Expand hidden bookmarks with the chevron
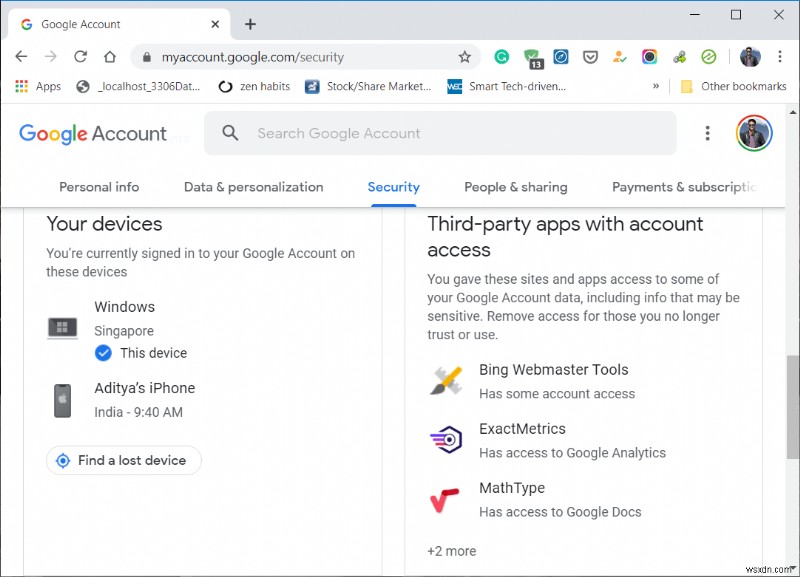 656,87
